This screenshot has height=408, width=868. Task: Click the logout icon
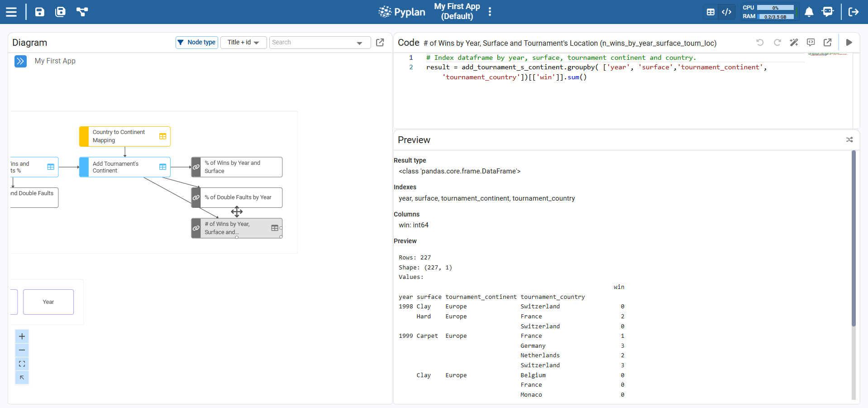pyautogui.click(x=854, y=12)
